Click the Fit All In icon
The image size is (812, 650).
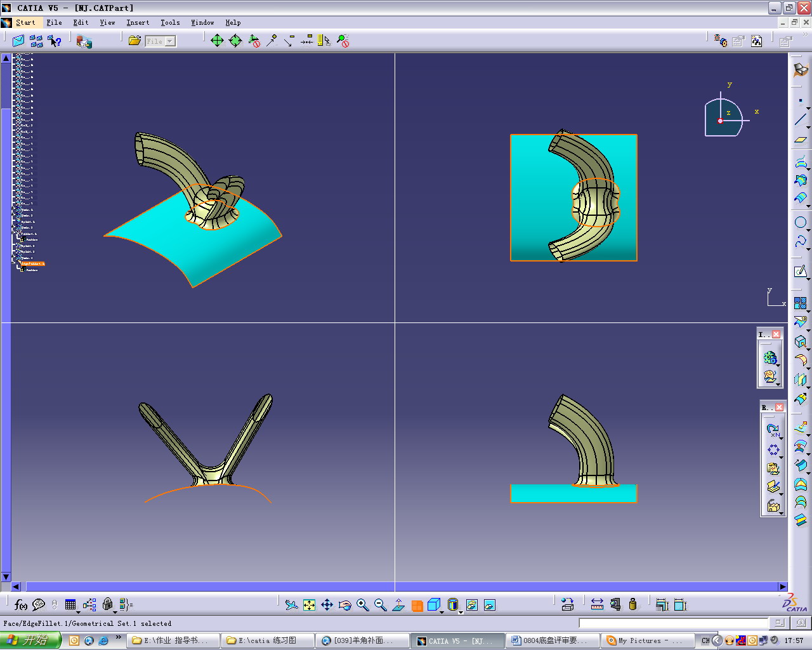(309, 605)
